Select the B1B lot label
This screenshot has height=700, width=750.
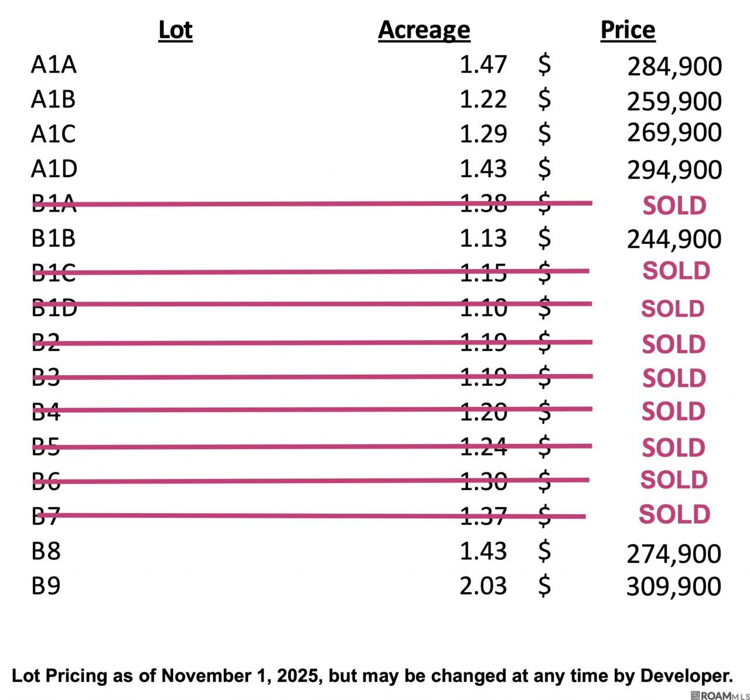(x=53, y=239)
